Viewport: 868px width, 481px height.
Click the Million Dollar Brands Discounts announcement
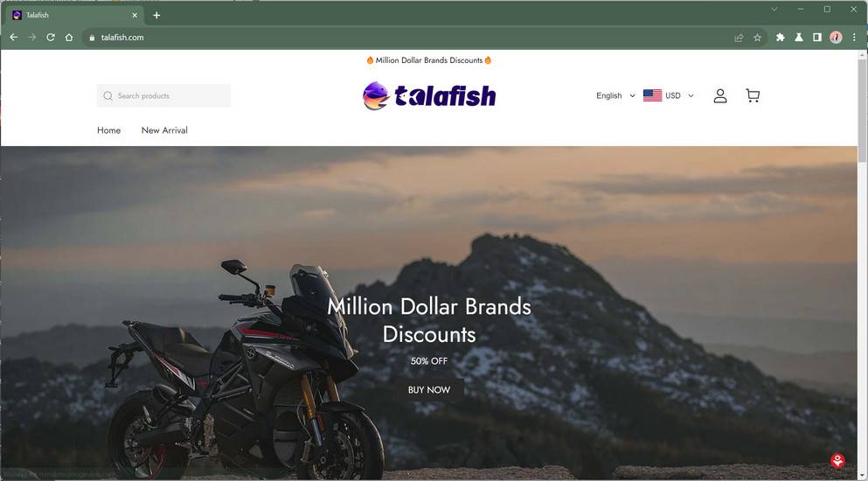[429, 59]
